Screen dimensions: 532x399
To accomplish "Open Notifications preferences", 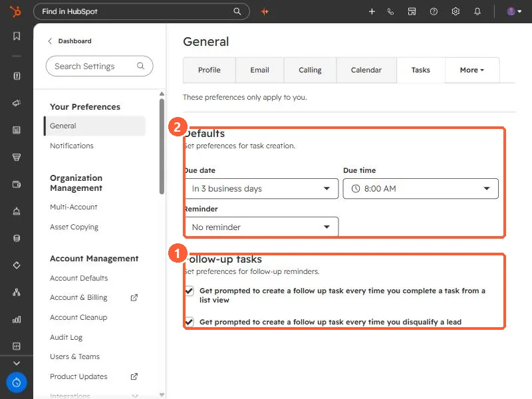I will coord(72,146).
